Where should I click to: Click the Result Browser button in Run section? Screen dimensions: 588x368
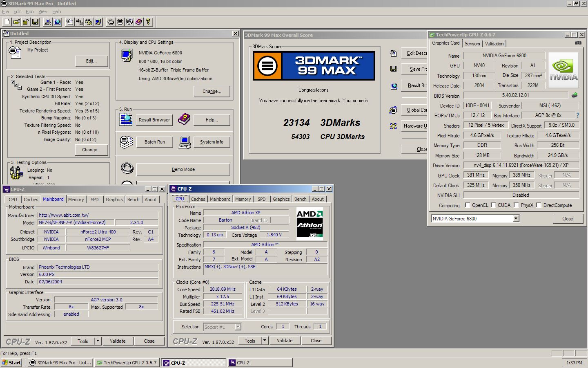pos(154,120)
